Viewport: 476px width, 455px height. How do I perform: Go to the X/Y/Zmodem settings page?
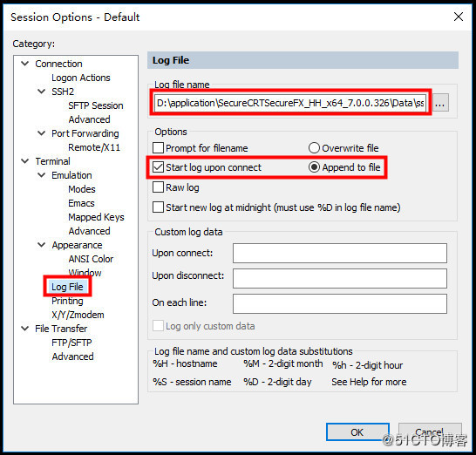click(x=78, y=315)
